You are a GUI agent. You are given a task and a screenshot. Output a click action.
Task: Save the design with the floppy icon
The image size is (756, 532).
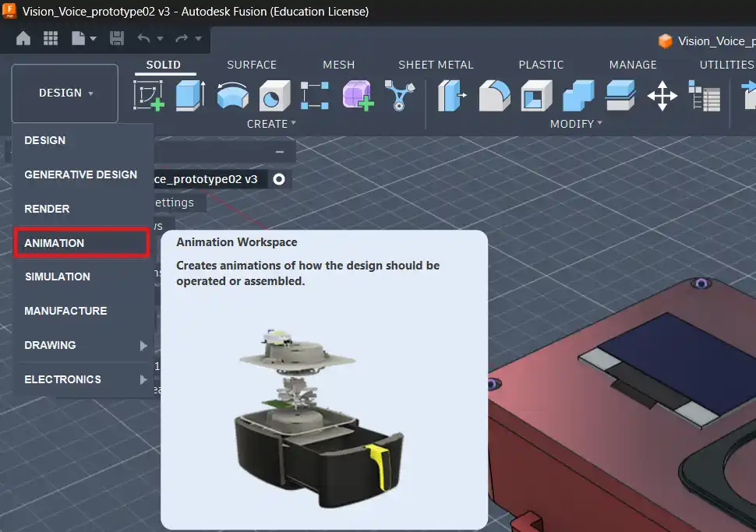point(117,38)
